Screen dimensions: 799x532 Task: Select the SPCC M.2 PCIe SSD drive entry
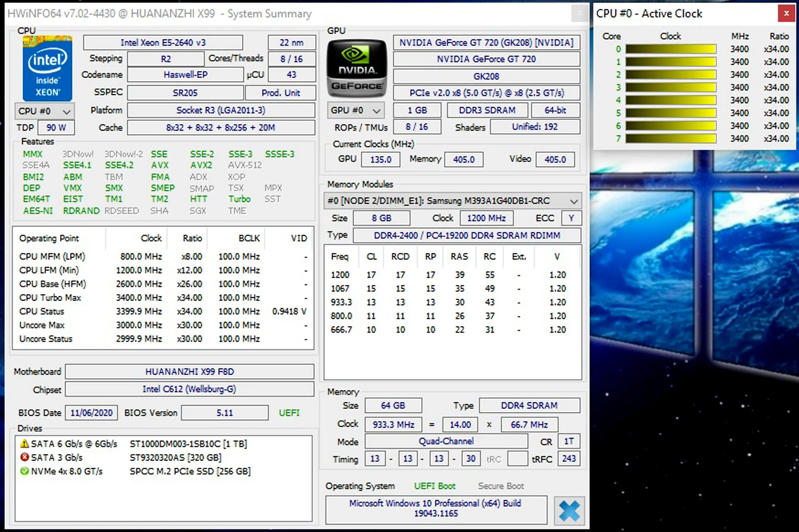[190, 471]
